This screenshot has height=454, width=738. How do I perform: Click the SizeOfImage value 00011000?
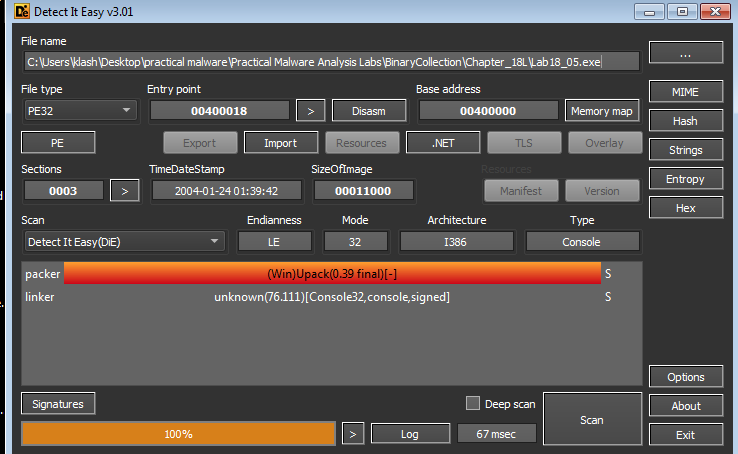(x=363, y=191)
